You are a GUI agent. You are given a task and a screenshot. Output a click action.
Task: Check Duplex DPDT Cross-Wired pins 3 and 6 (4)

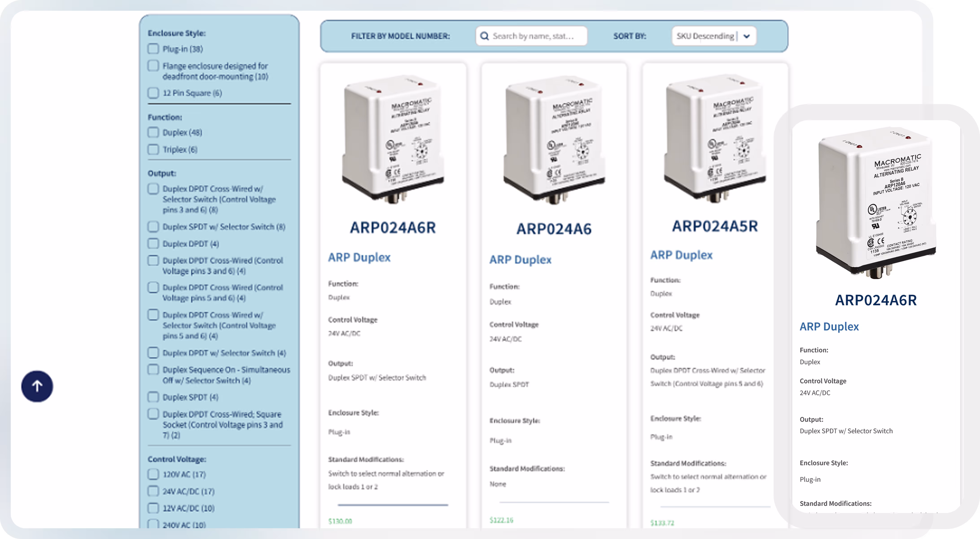point(153,260)
